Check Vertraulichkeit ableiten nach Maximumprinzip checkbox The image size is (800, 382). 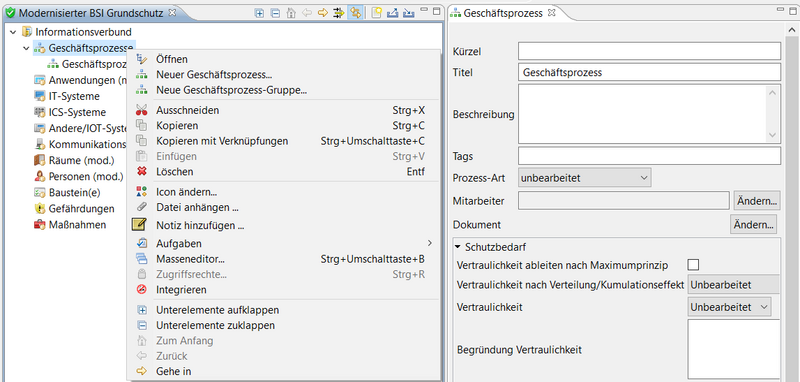pos(693,265)
